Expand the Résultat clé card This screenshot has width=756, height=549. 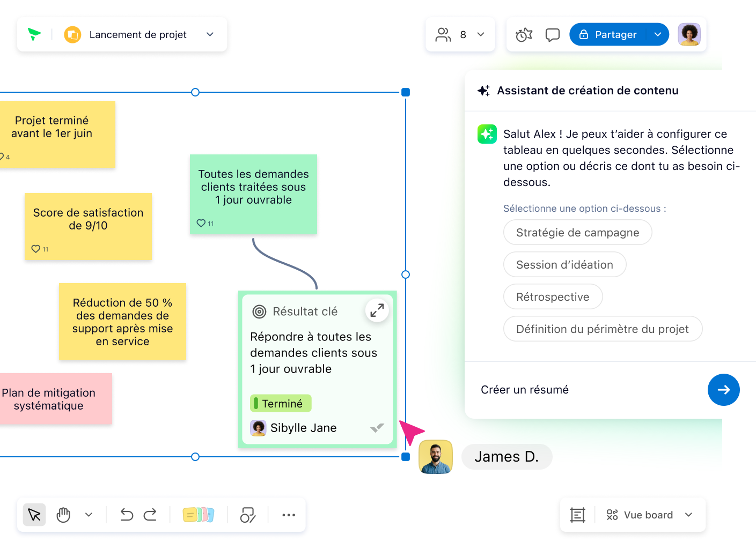click(x=377, y=310)
